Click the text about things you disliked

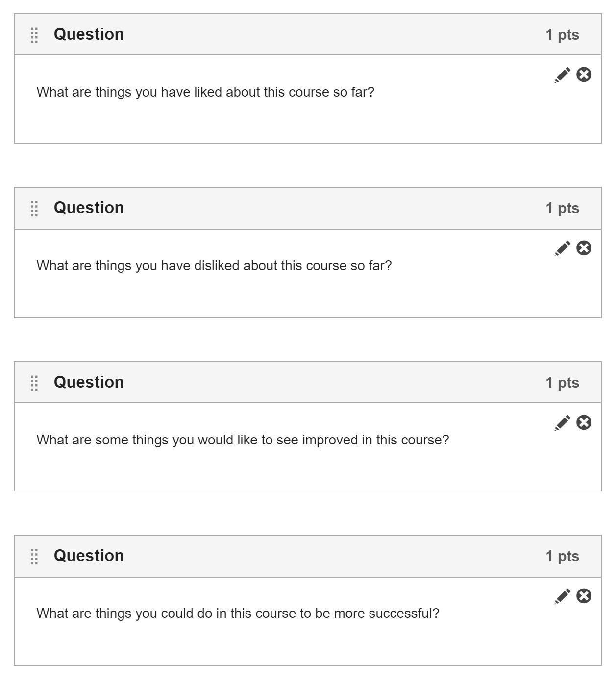point(214,266)
